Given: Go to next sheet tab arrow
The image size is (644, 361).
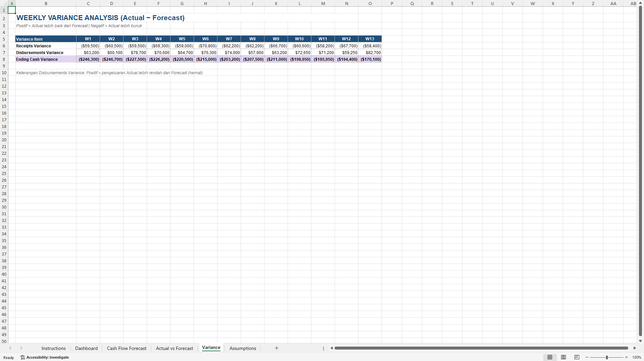Looking at the screenshot, I should 21,348.
